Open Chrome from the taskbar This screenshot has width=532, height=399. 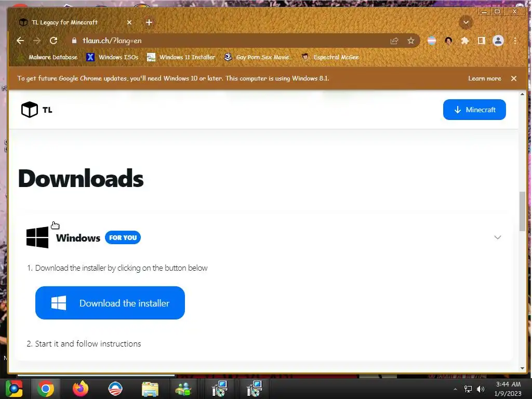tap(46, 389)
